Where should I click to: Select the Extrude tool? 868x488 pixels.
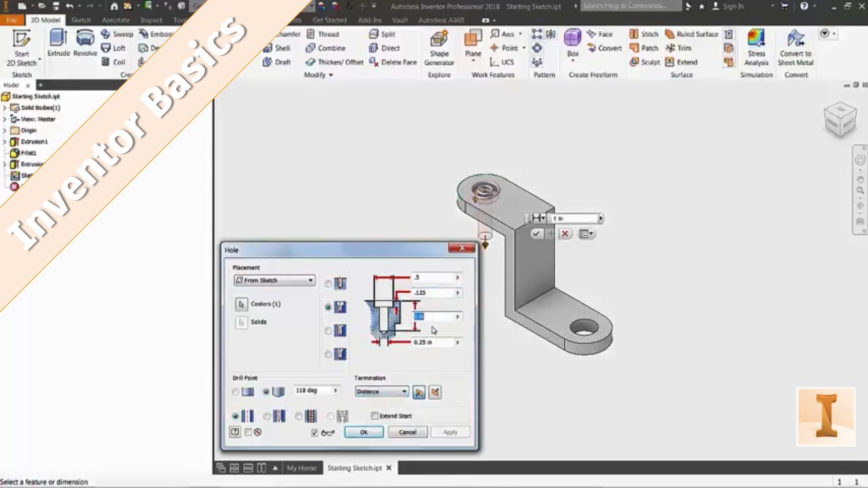(x=58, y=43)
